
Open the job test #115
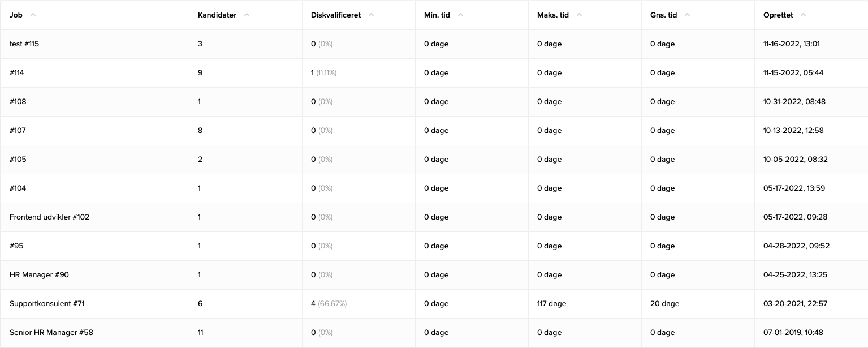point(24,44)
